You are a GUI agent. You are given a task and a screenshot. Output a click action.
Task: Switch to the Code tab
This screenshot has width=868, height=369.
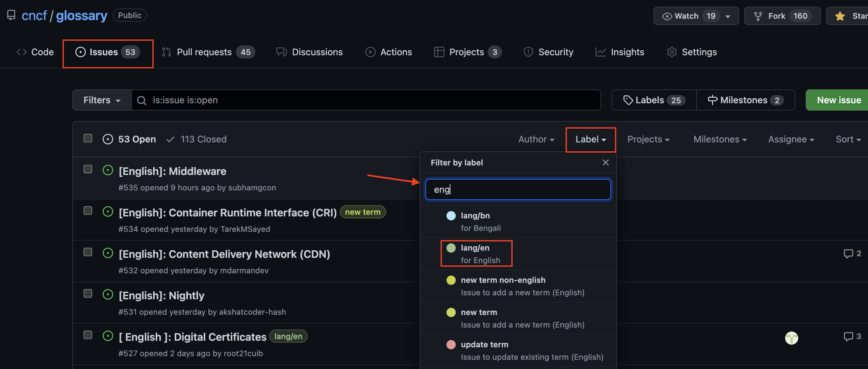(41, 51)
